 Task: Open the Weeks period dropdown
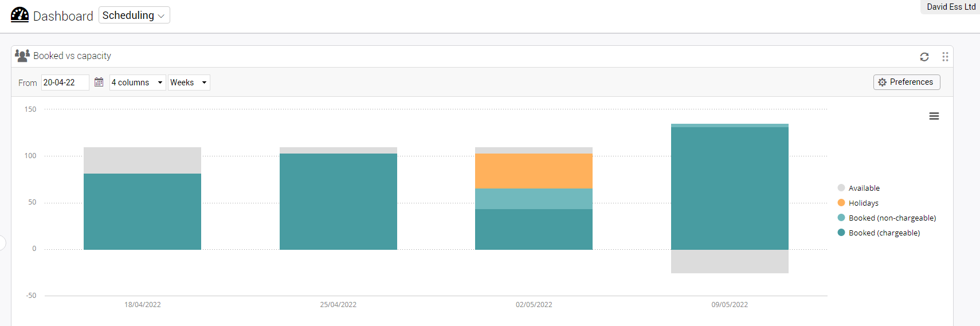tap(189, 83)
